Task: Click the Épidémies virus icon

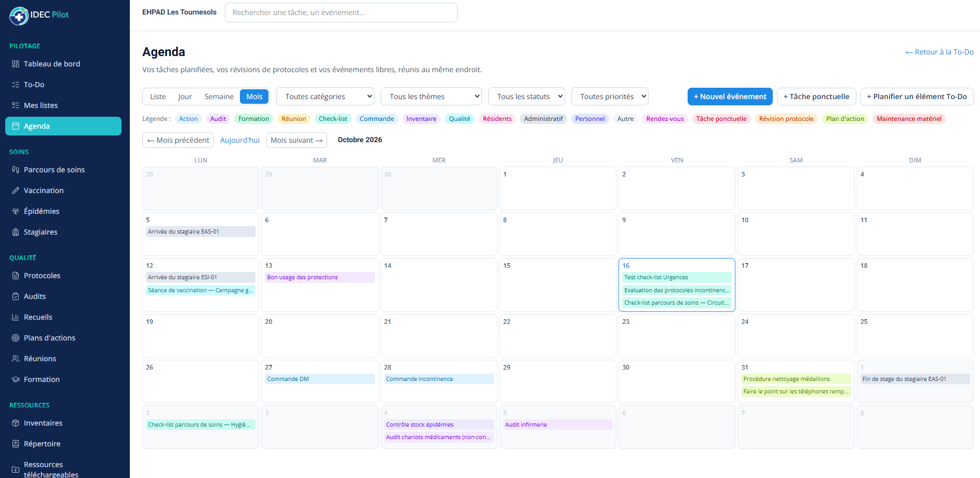Action: (16, 211)
